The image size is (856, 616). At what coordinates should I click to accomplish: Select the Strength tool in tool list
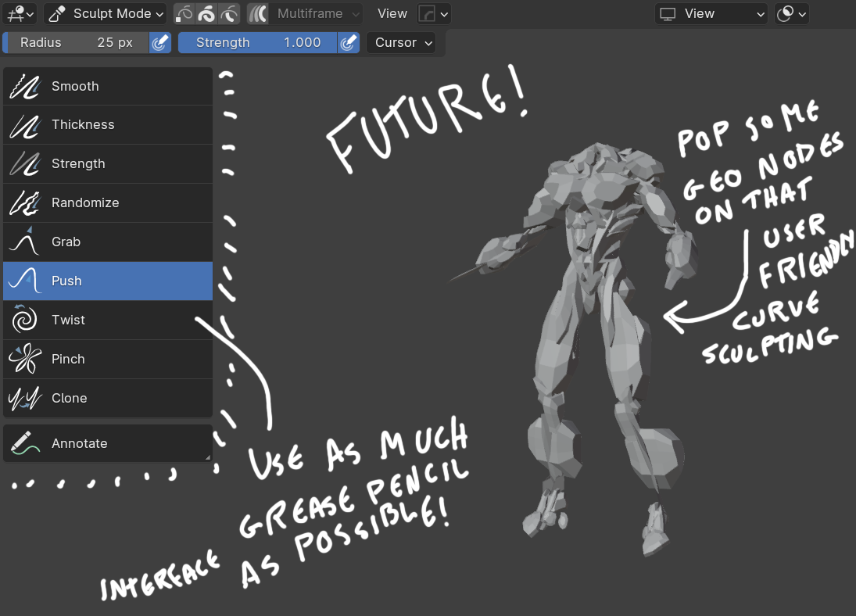point(108,164)
